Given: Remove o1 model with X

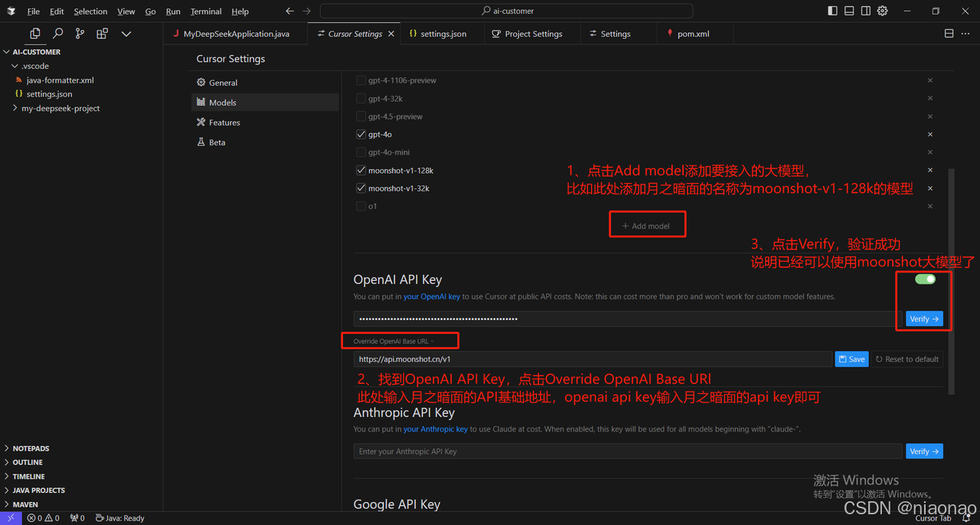Looking at the screenshot, I should click(x=930, y=206).
